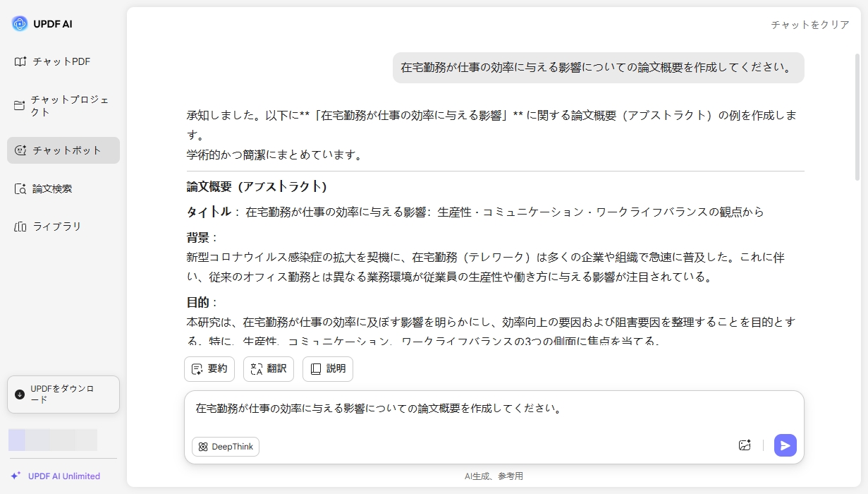Click the AI生成、参考用 footer text
The height and width of the screenshot is (494, 868).
(x=494, y=476)
